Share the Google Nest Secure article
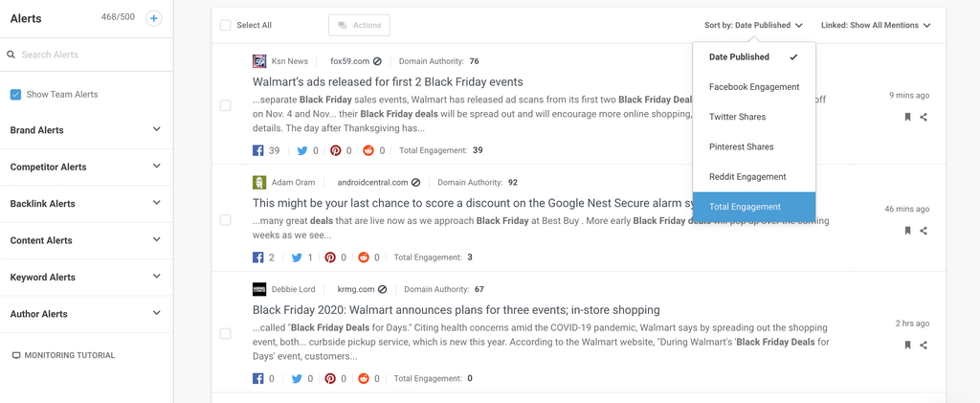 pyautogui.click(x=924, y=231)
